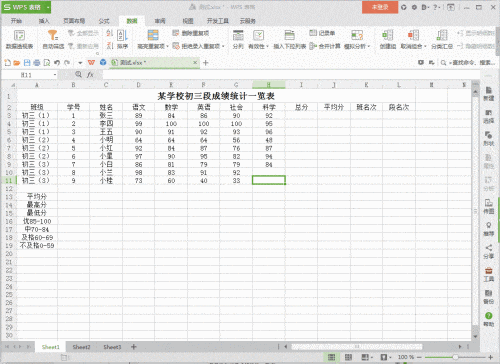Open sidebar 备份 backup panel
The image size is (500, 364).
pyautogui.click(x=489, y=297)
